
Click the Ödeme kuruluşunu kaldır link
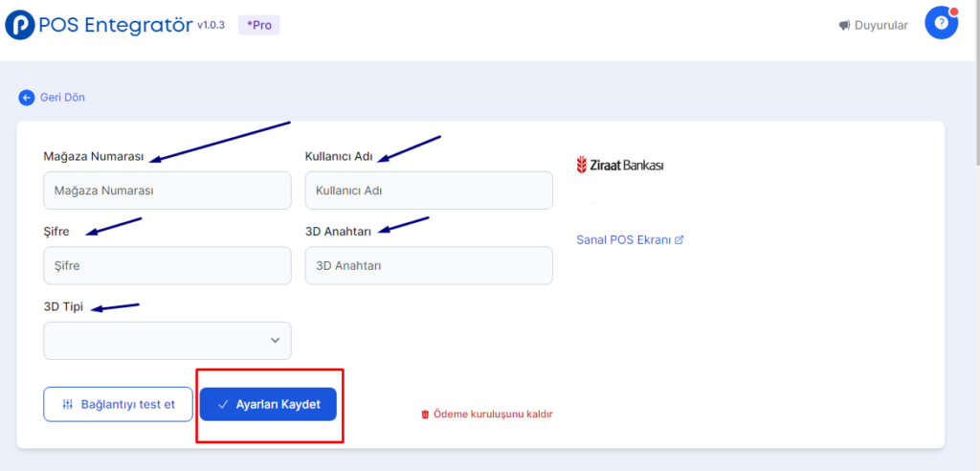pyautogui.click(x=493, y=415)
